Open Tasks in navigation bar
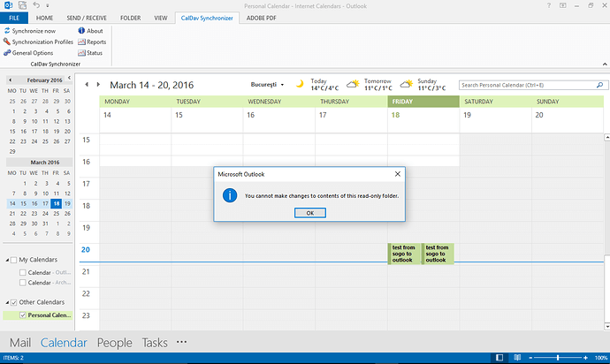 point(155,343)
